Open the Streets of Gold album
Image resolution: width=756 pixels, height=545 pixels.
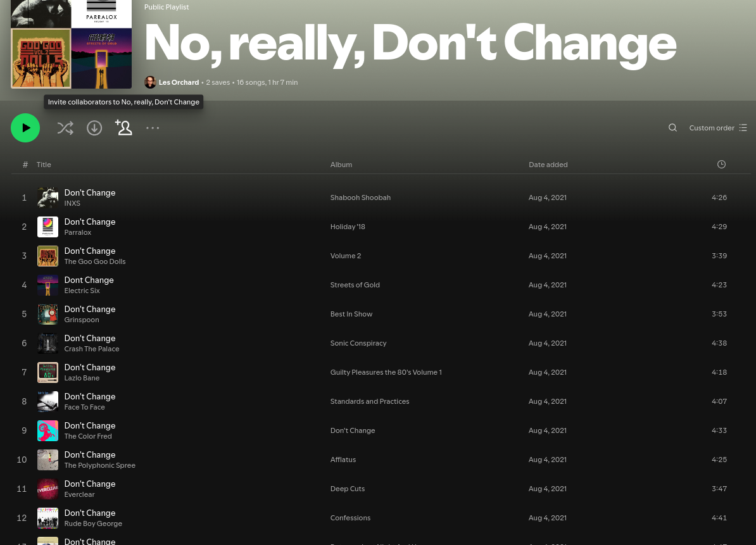coord(355,285)
